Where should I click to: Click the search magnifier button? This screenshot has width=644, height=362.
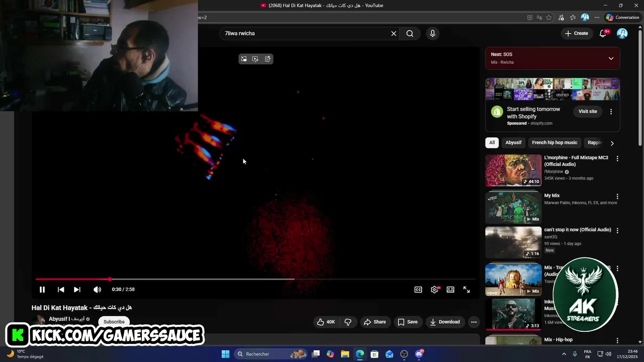coord(410,33)
